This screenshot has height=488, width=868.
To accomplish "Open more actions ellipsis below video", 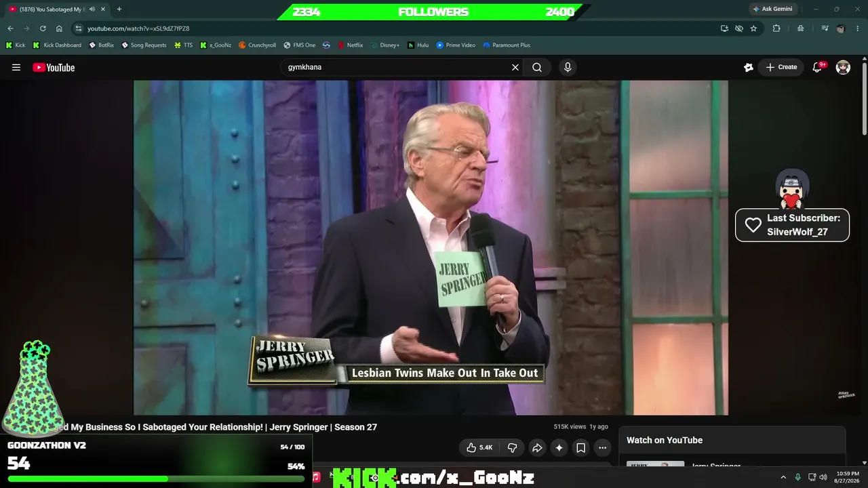I will coord(602,447).
